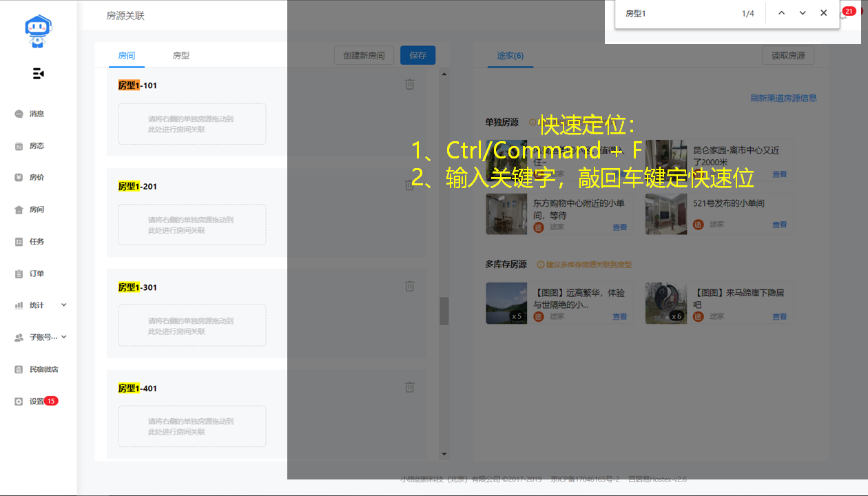Delete room 房型1-101 with trash icon
Image resolution: width=868 pixels, height=496 pixels.
click(x=410, y=84)
